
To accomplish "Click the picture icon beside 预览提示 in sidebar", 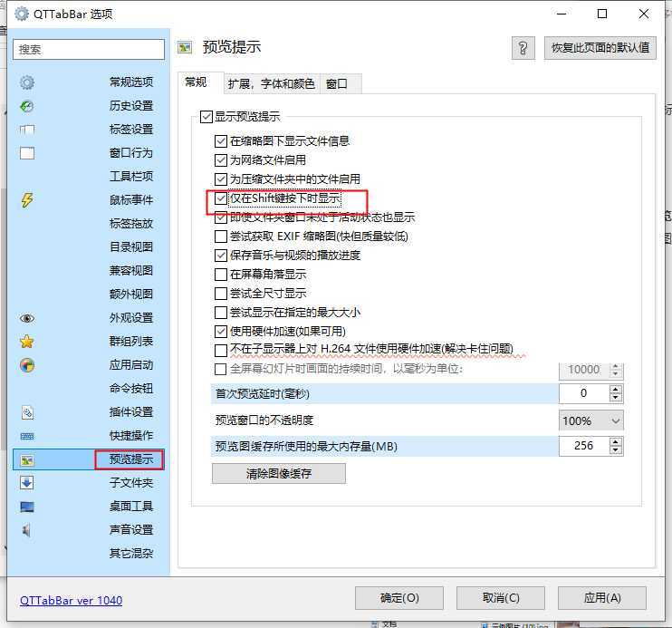I will pyautogui.click(x=27, y=459).
